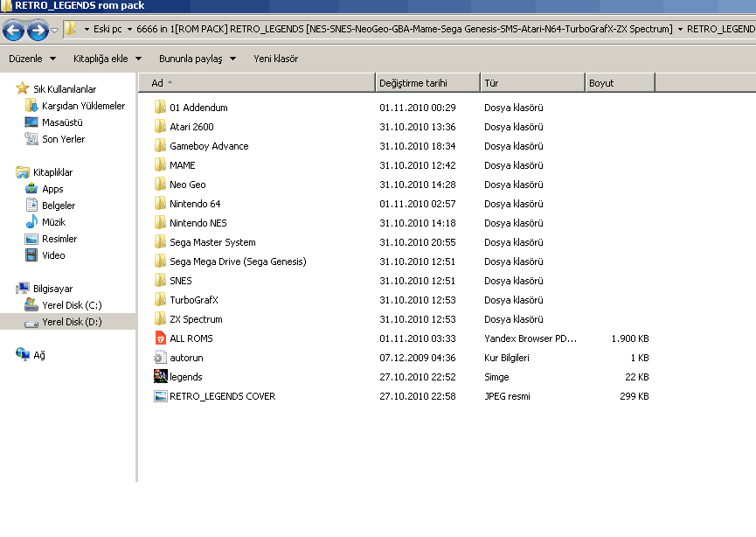Select the Neo Geo folder name
This screenshot has width=756, height=537.
click(x=188, y=185)
